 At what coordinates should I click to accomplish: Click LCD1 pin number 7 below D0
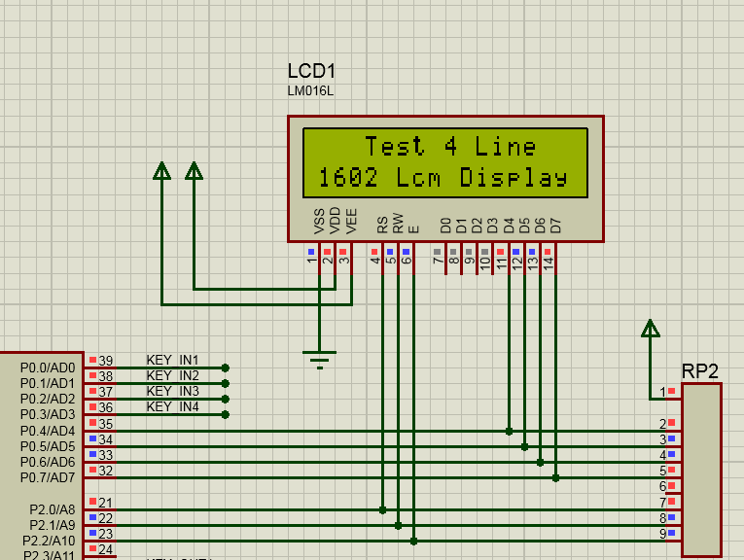click(x=438, y=260)
